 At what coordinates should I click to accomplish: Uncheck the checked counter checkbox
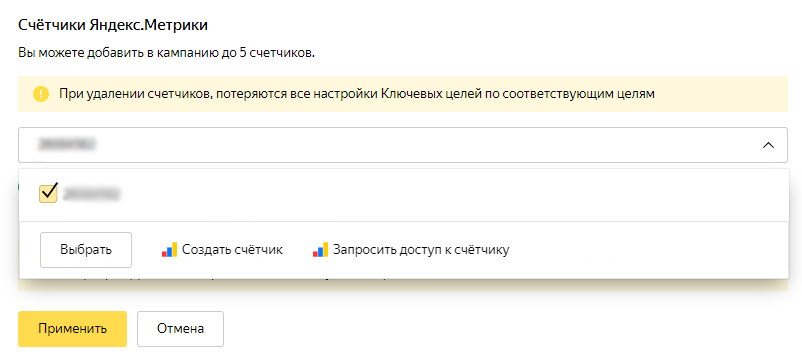pyautogui.click(x=48, y=193)
